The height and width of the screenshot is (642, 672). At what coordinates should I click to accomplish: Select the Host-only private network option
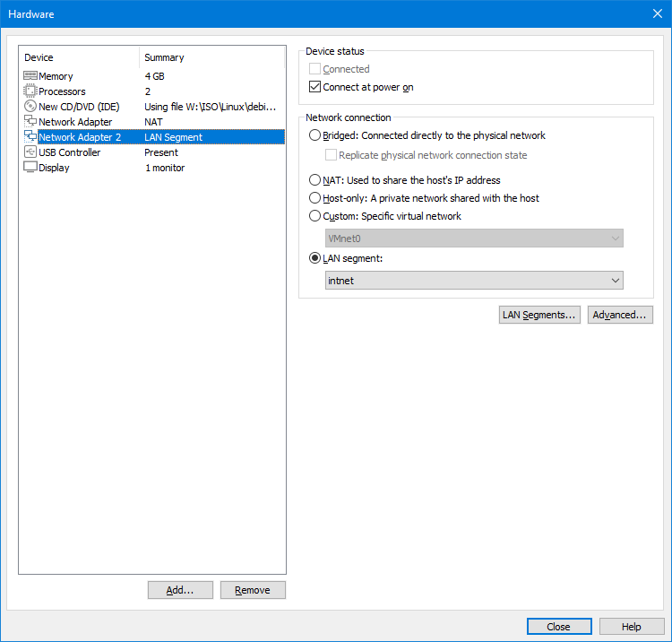click(314, 198)
